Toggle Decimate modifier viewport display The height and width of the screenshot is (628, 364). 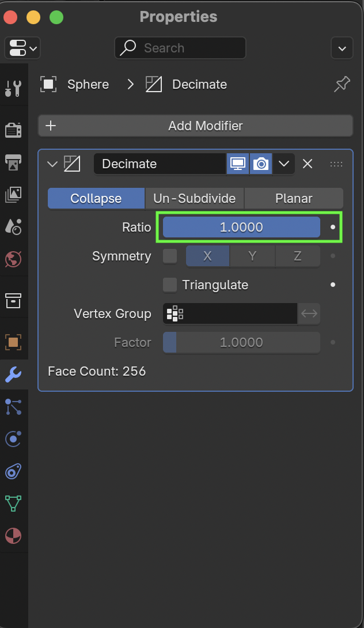pyautogui.click(x=237, y=164)
